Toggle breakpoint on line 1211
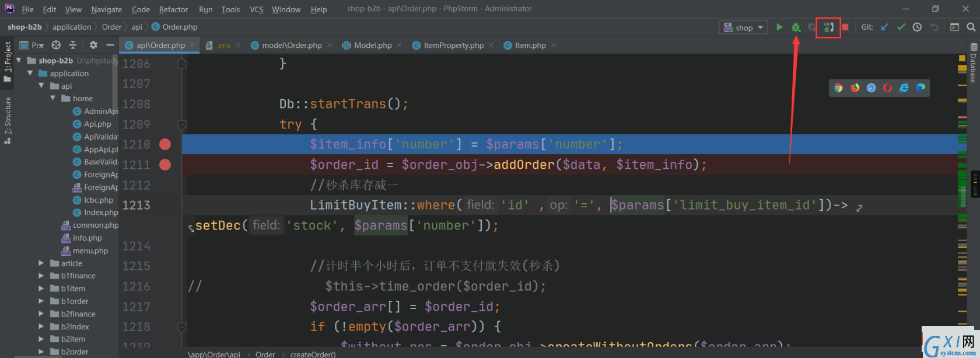980x358 pixels. click(165, 165)
